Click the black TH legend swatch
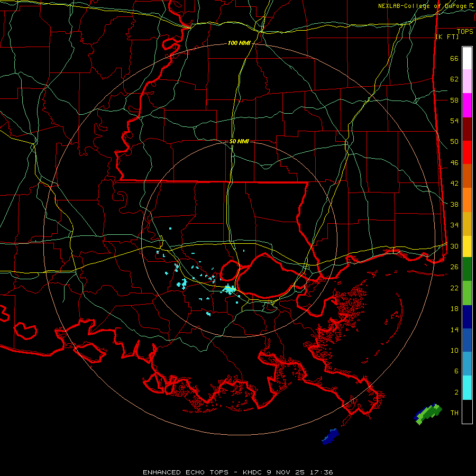Image resolution: width=476 pixels, height=476 pixels. point(467,411)
